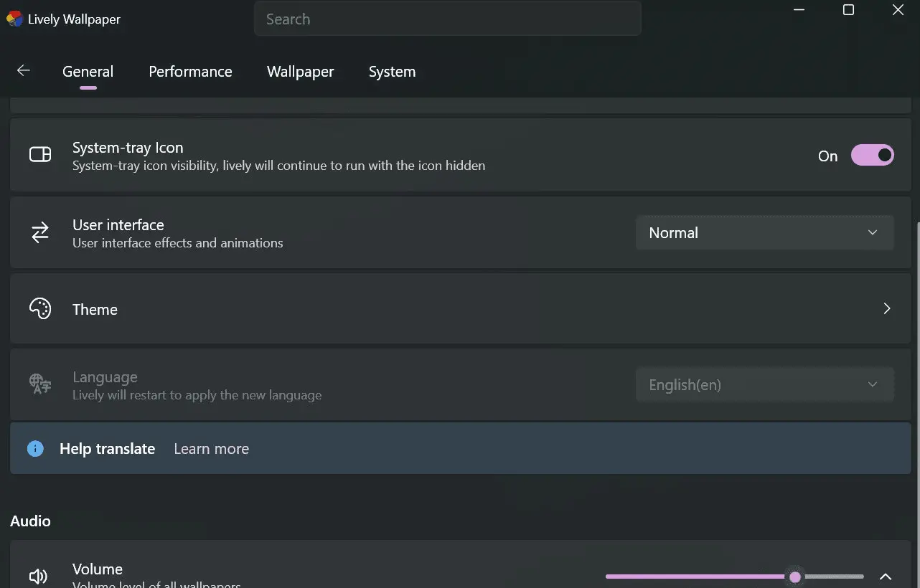Open the Language English(en) dropdown
The image size is (920, 588).
point(764,385)
